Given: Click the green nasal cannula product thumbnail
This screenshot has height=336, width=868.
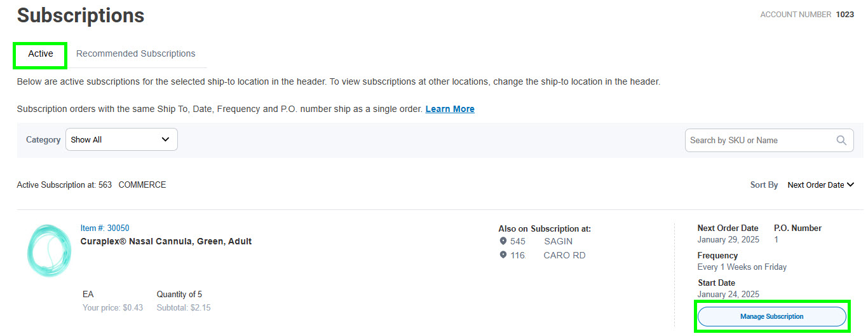Looking at the screenshot, I should (49, 251).
